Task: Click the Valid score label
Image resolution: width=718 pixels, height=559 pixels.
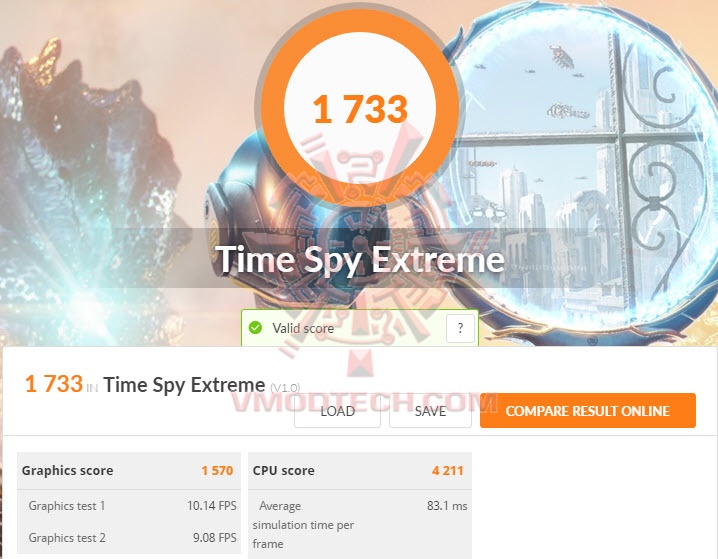Action: (303, 328)
